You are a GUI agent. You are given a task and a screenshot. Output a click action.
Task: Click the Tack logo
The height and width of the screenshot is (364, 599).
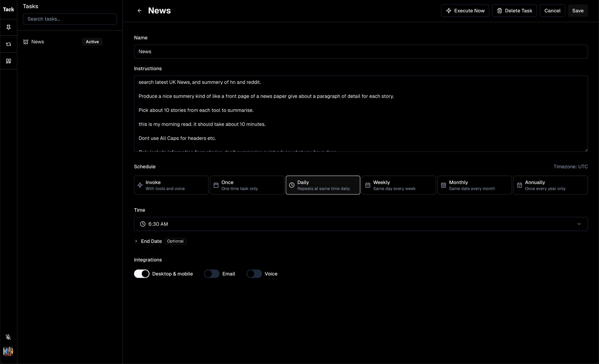coord(8,10)
